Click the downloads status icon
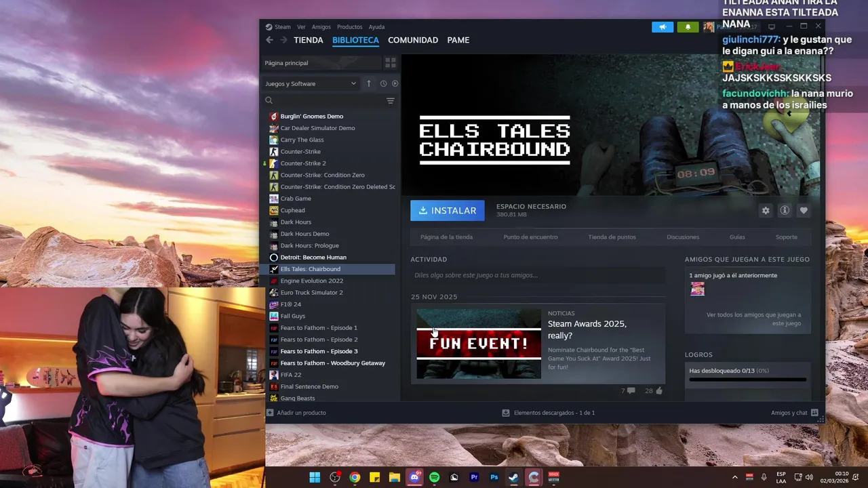Viewport: 868px width, 488px height. click(x=506, y=413)
